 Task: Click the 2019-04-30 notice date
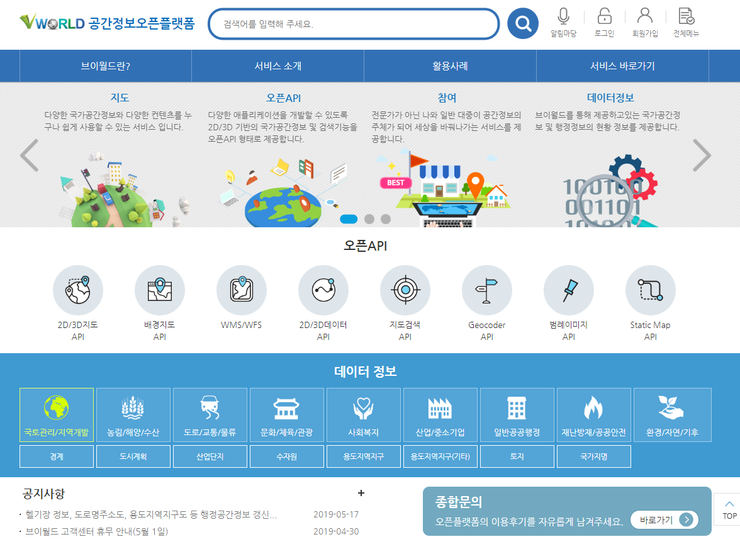336,532
